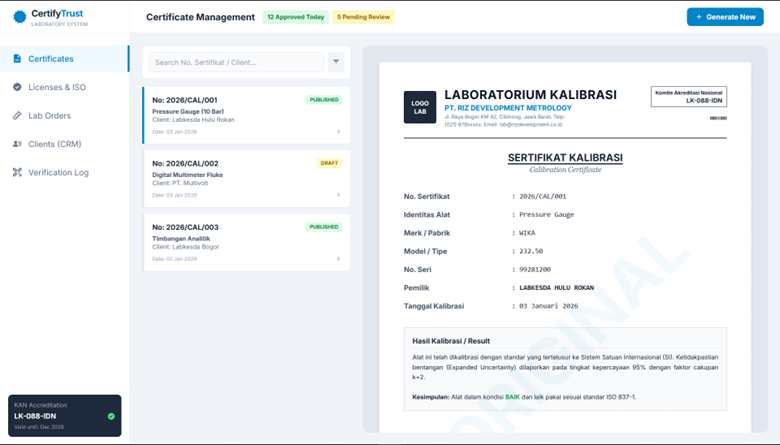This screenshot has width=780, height=445.
Task: Open the KAN Accreditation LK-088-IDN card
Action: pos(64,415)
